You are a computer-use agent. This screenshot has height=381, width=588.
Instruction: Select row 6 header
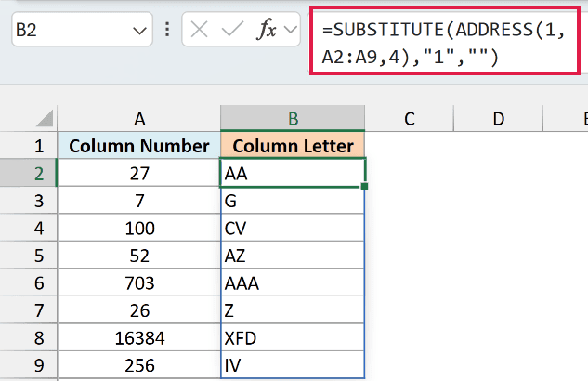pyautogui.click(x=29, y=282)
